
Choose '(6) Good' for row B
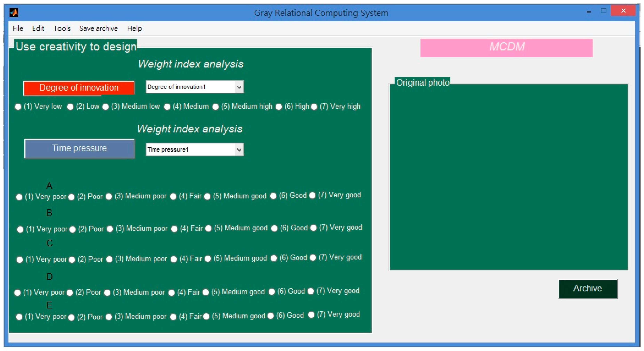coord(274,229)
